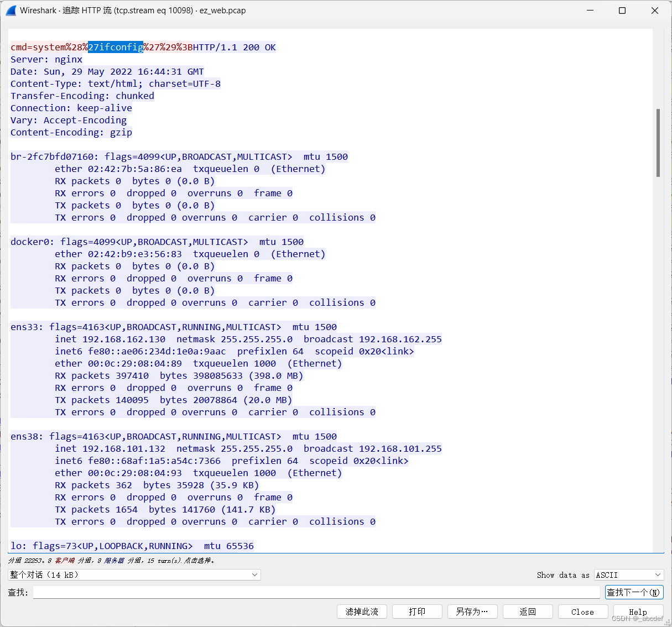
Task: Click the 'br-2fc7bfd07160' interface line
Action: tap(179, 156)
